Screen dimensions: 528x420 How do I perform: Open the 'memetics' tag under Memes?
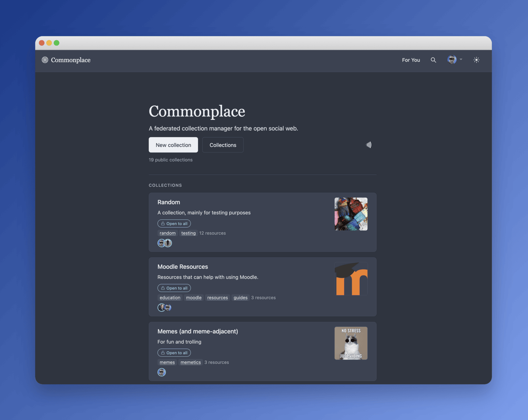(x=191, y=362)
